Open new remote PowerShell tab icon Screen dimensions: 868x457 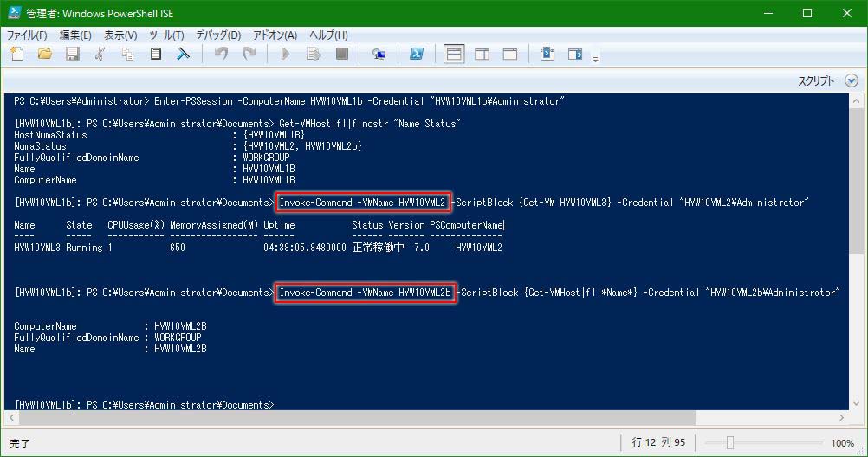click(379, 55)
